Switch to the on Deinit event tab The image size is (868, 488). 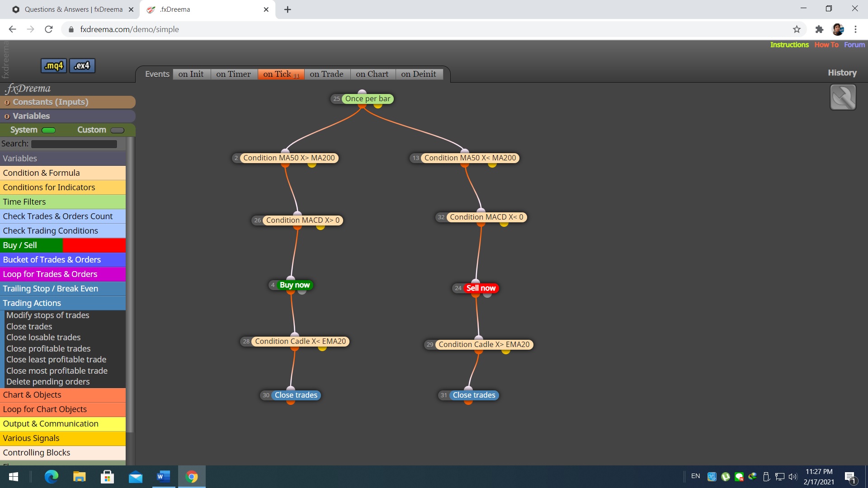point(419,74)
